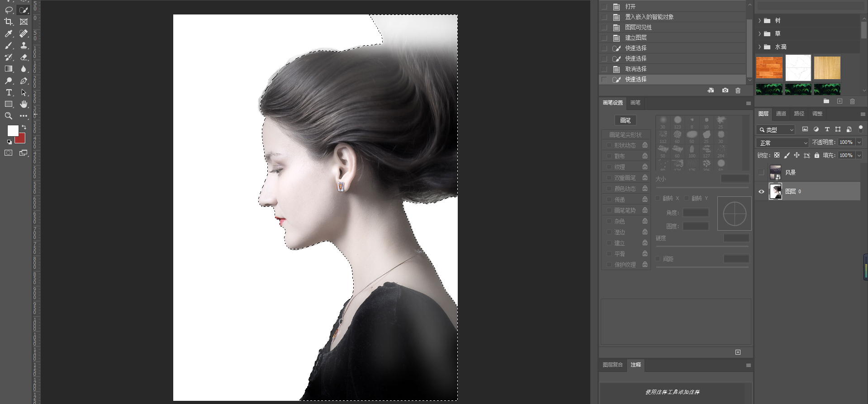Show the 风景 layer
The width and height of the screenshot is (868, 404).
pos(761,172)
